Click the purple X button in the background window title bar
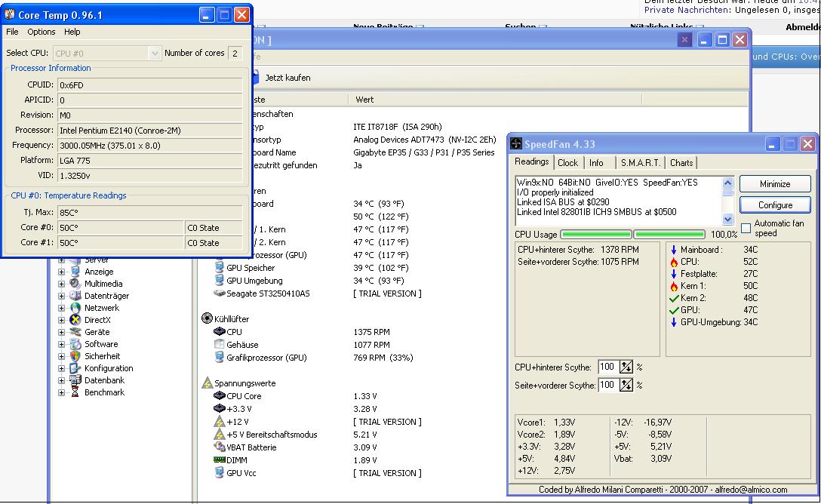The height and width of the screenshot is (504, 821). [x=684, y=39]
